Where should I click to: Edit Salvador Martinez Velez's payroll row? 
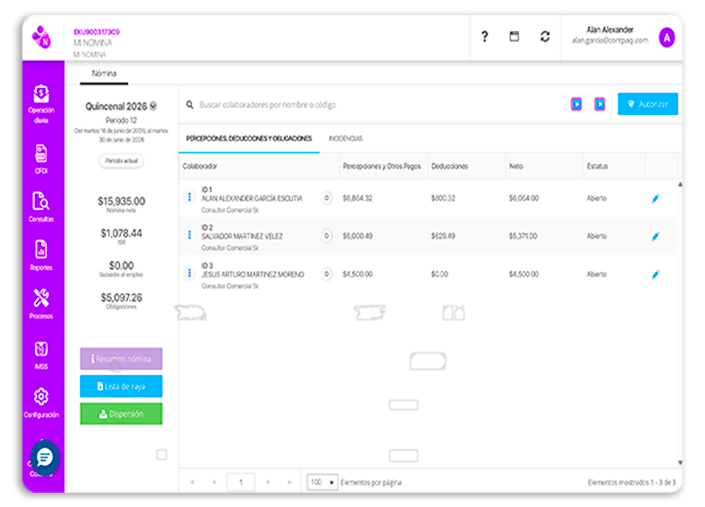pos(656,236)
